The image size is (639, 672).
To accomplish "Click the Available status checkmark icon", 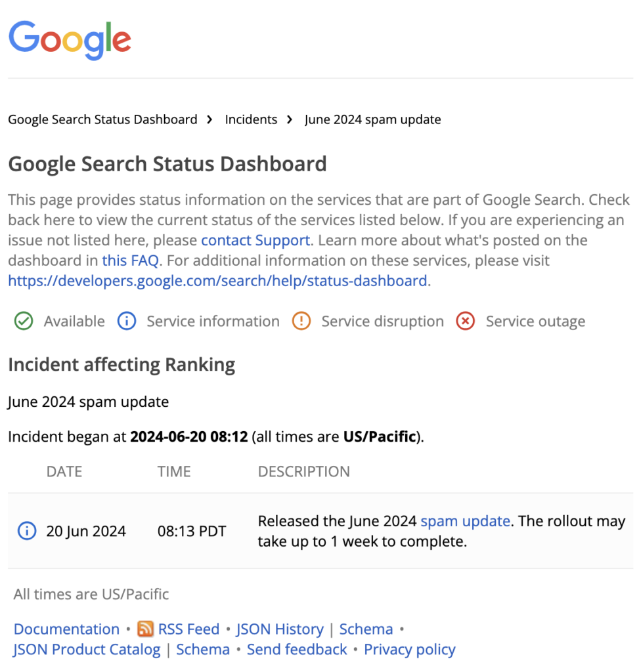I will click(x=24, y=321).
